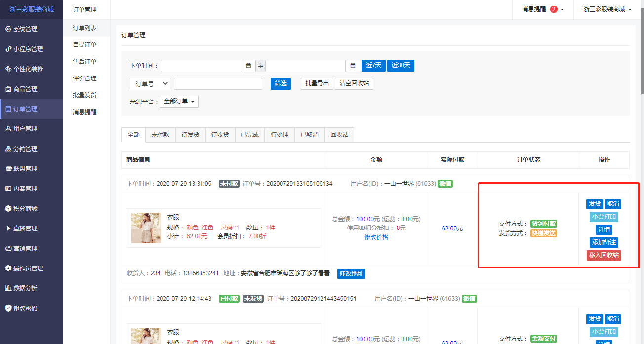644x344 pixels.
Task: Click the end date calendar icon
Action: [x=353, y=66]
